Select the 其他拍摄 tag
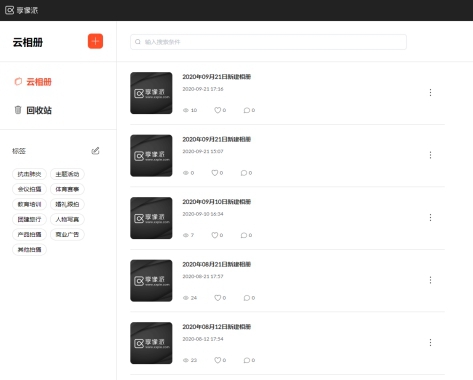 click(x=29, y=249)
